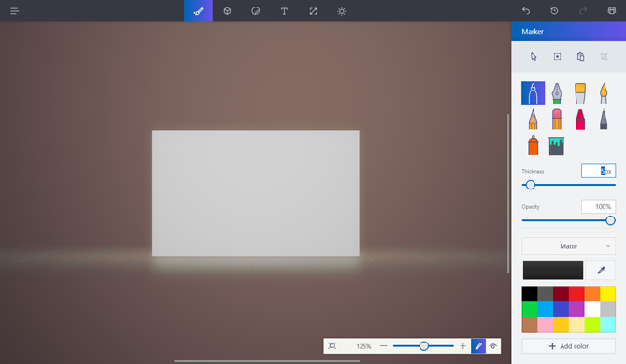Screen dimensions: 626x364
Task: Choose the green palette swatch
Action: 530,309
